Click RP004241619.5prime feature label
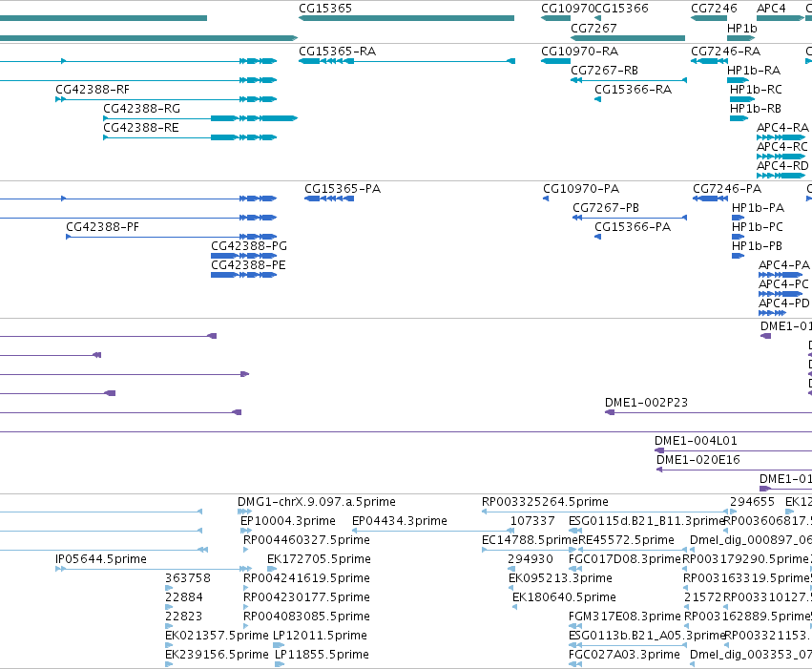 pos(306,578)
